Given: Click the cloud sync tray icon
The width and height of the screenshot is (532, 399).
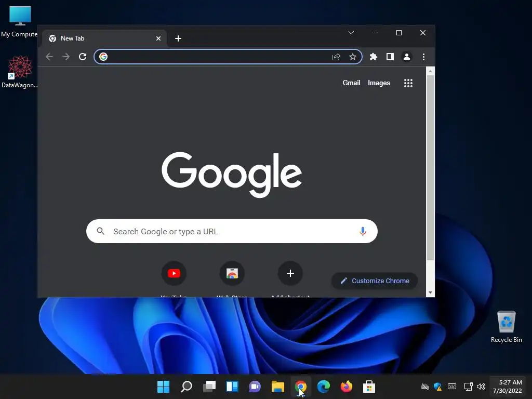Looking at the screenshot, I should click(425, 387).
